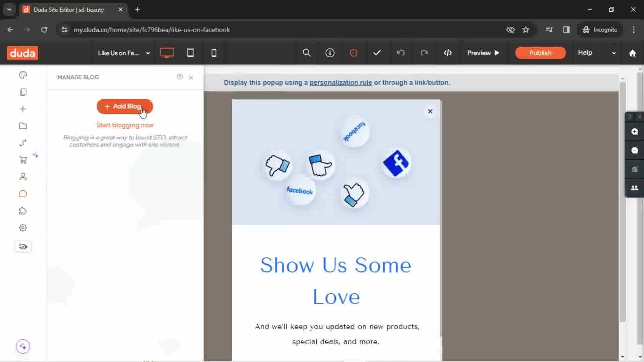Open the App Store puzzle icon in sidebar
Image resolution: width=644 pixels, height=362 pixels.
(23, 211)
